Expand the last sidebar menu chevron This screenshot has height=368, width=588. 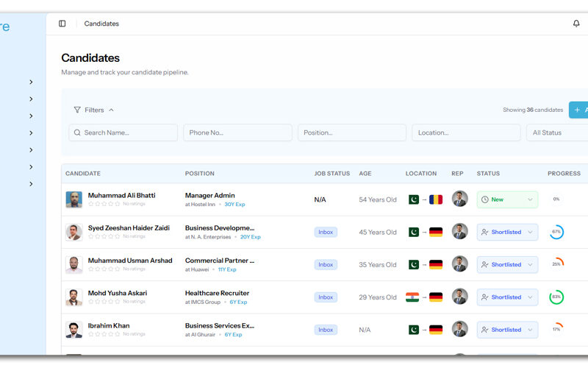(x=31, y=184)
